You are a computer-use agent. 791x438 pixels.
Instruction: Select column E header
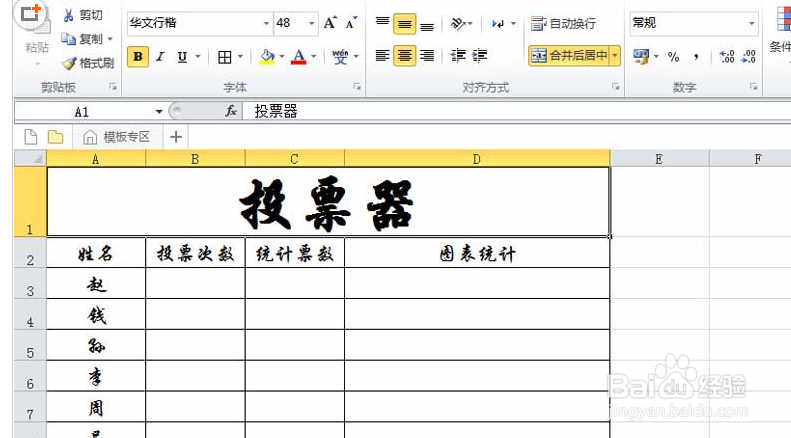click(659, 159)
